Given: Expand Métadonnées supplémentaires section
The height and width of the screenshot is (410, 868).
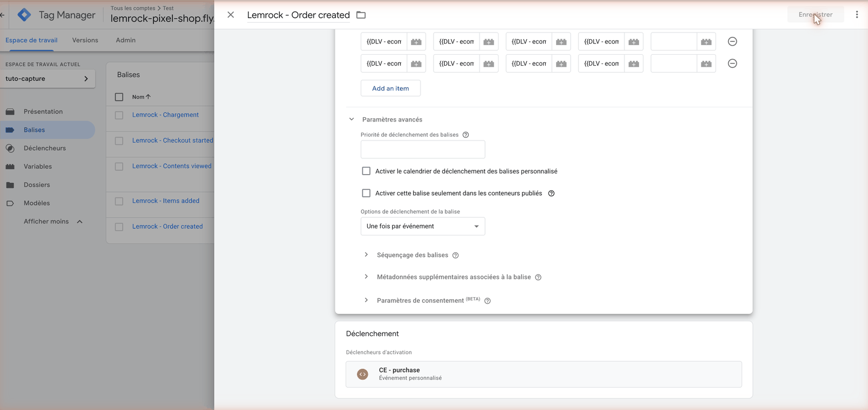Looking at the screenshot, I should tap(366, 277).
